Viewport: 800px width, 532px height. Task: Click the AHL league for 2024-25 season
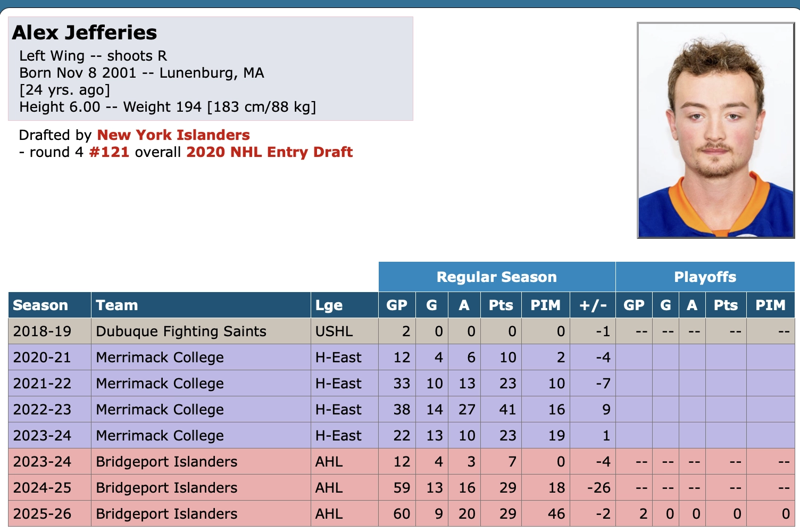[329, 488]
